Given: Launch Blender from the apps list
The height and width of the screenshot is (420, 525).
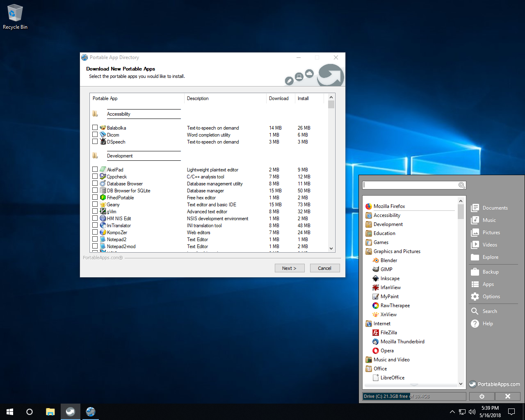Looking at the screenshot, I should pos(388,260).
